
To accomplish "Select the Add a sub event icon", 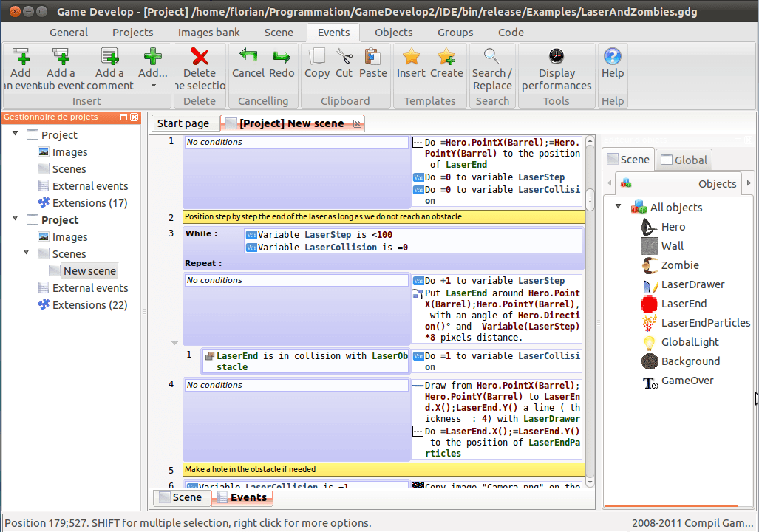I will pos(61,58).
